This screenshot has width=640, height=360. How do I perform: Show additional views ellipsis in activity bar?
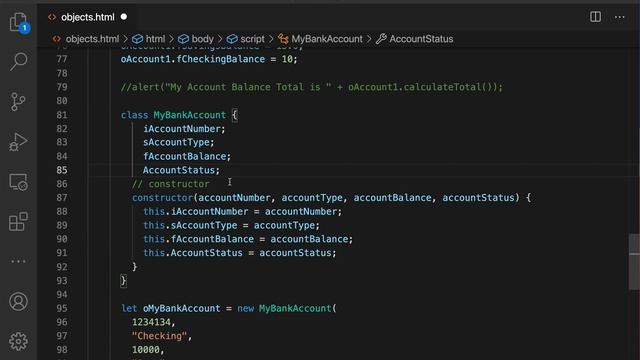coord(18,261)
